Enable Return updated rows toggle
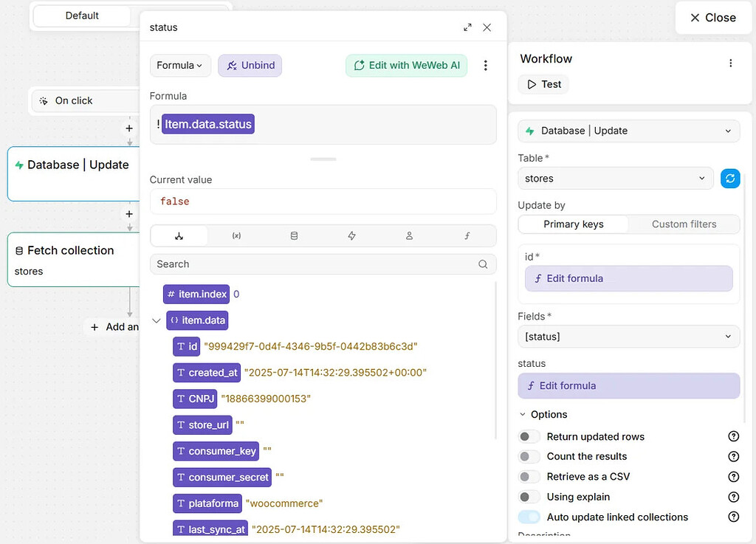Image resolution: width=756 pixels, height=544 pixels. coord(529,437)
